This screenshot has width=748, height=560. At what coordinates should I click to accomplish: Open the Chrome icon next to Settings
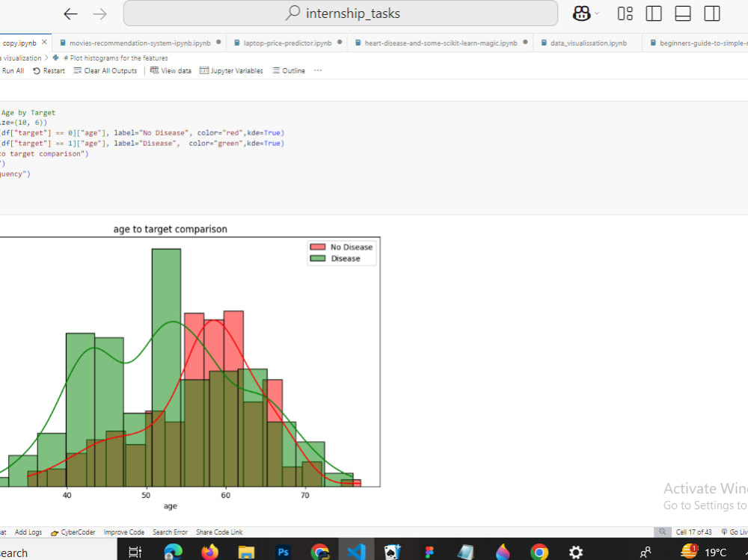(539, 552)
